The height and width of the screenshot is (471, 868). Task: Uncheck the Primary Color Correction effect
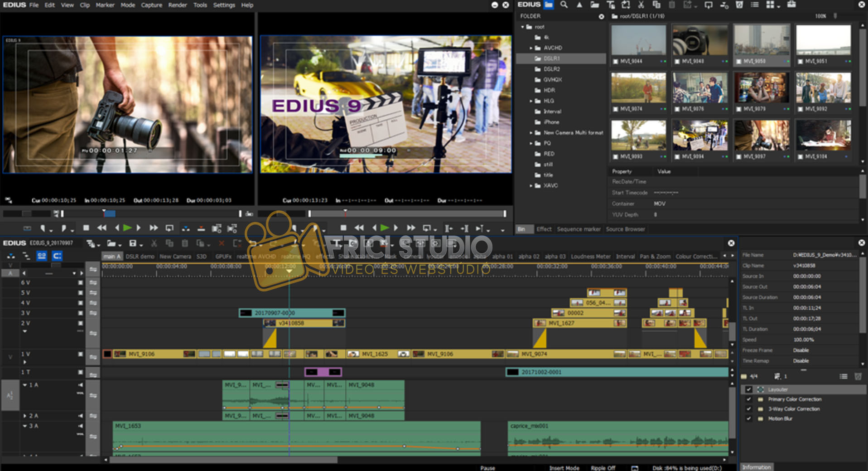[748, 399]
